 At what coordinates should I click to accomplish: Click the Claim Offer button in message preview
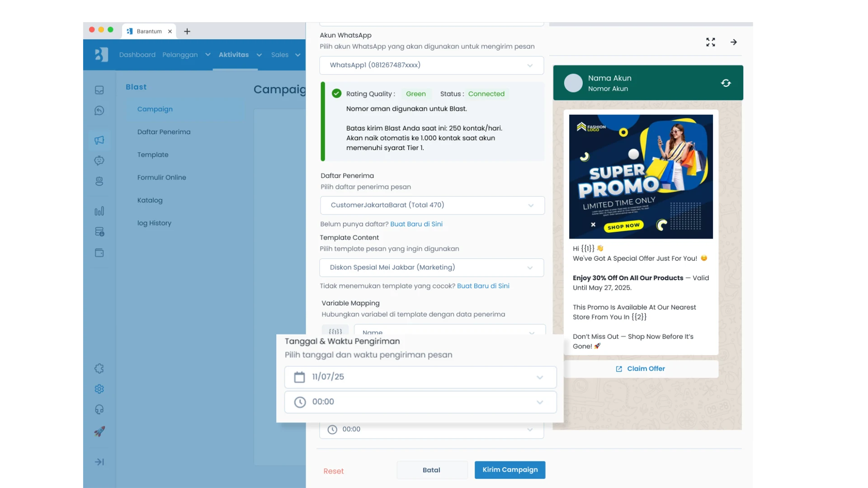point(640,368)
